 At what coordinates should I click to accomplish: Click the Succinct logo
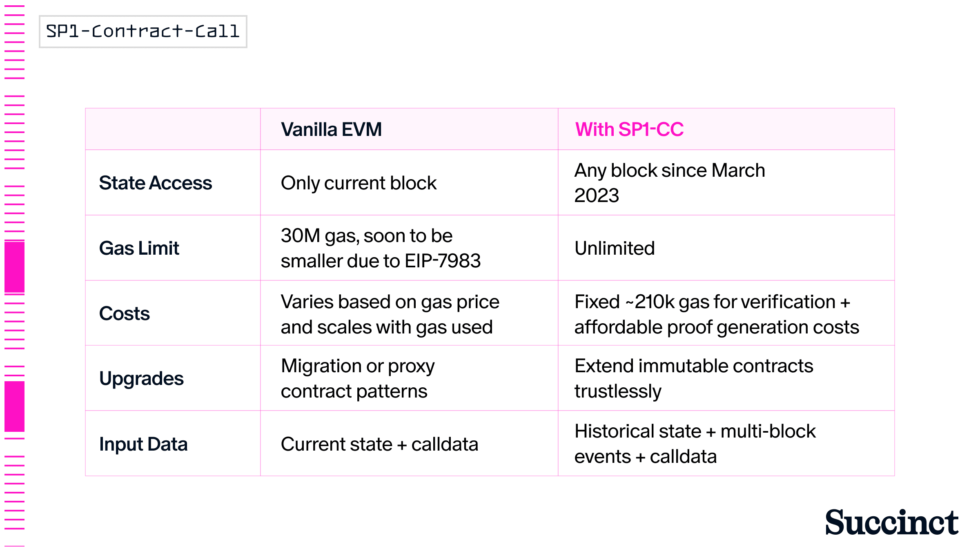tap(892, 522)
